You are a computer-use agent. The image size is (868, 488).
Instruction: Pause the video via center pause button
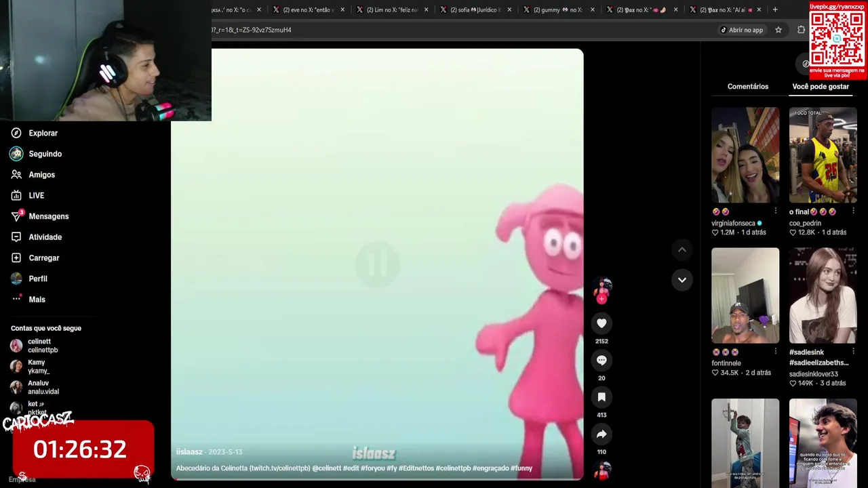click(377, 264)
